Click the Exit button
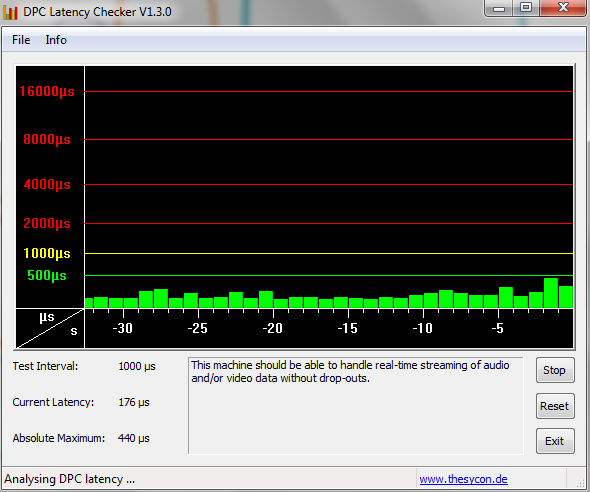The height and width of the screenshot is (492, 590). pos(555,441)
